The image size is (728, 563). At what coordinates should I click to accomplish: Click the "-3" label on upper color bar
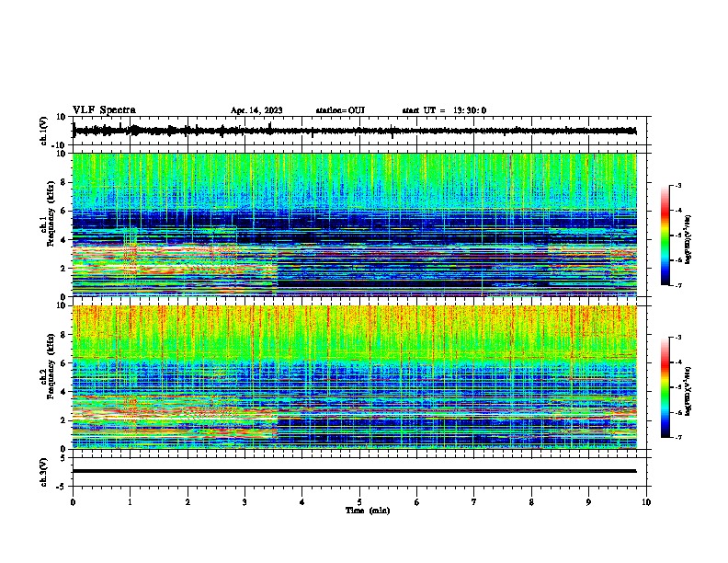pos(677,186)
